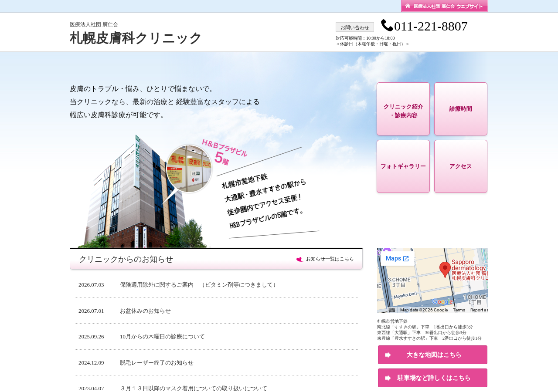Click phone number 011-221-8807
558x392 pixels.
click(x=431, y=26)
